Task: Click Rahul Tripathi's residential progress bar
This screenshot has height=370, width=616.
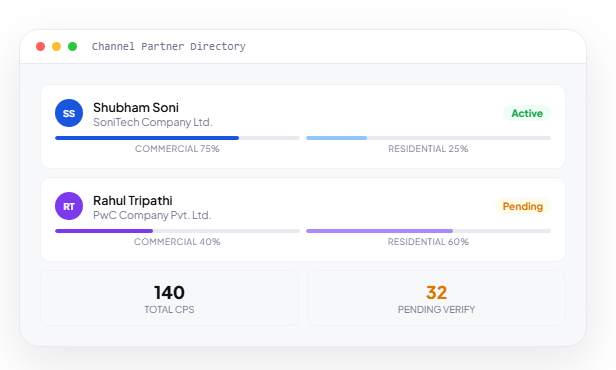Action: [x=428, y=231]
